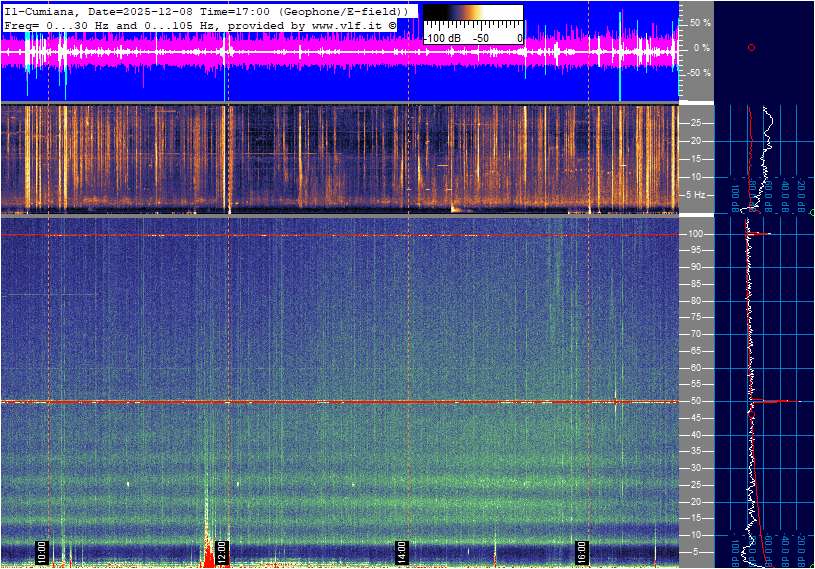Click the 10:00 time label

pos(41,552)
